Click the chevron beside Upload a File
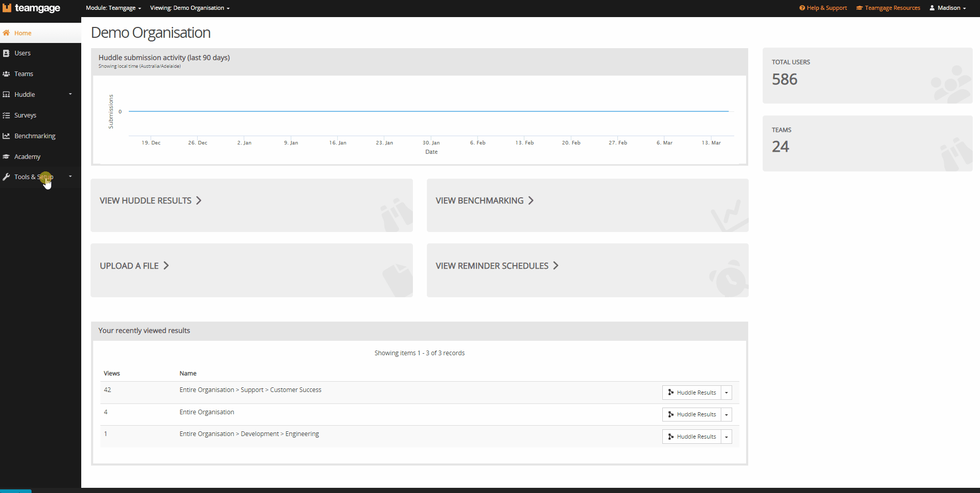The height and width of the screenshot is (493, 980). tap(166, 266)
